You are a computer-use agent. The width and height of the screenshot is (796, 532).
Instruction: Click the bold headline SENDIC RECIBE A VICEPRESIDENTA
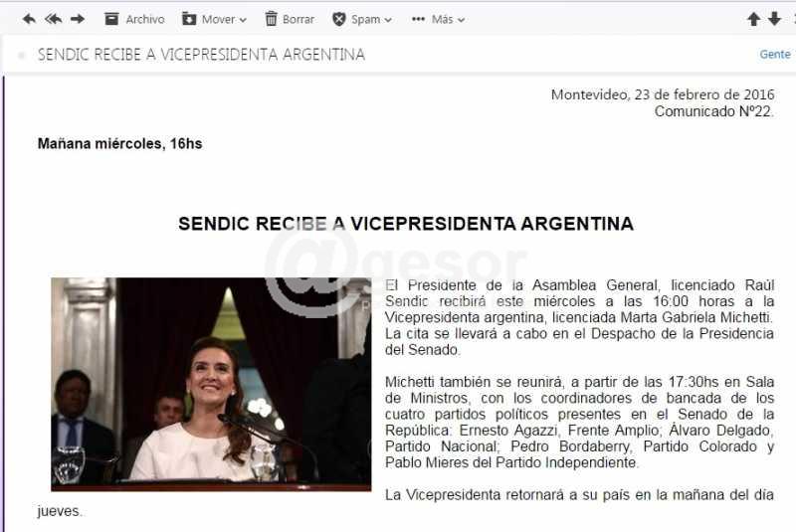(x=405, y=224)
